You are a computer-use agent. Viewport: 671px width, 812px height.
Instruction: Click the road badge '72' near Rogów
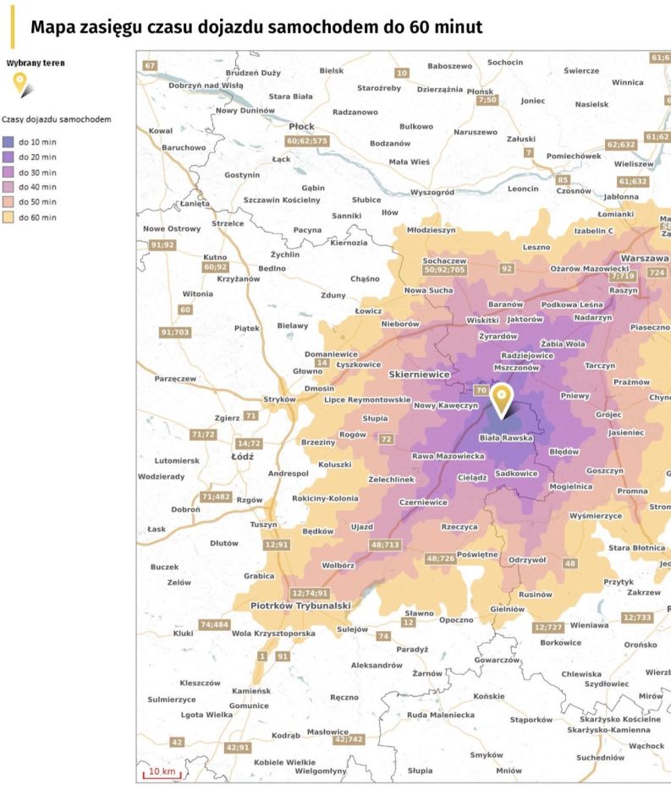click(386, 439)
